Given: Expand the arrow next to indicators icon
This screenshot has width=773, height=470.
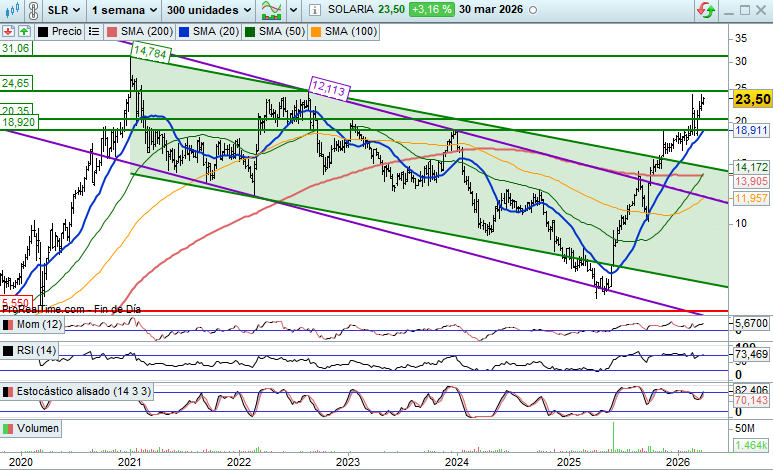Looking at the screenshot, I should point(293,9).
